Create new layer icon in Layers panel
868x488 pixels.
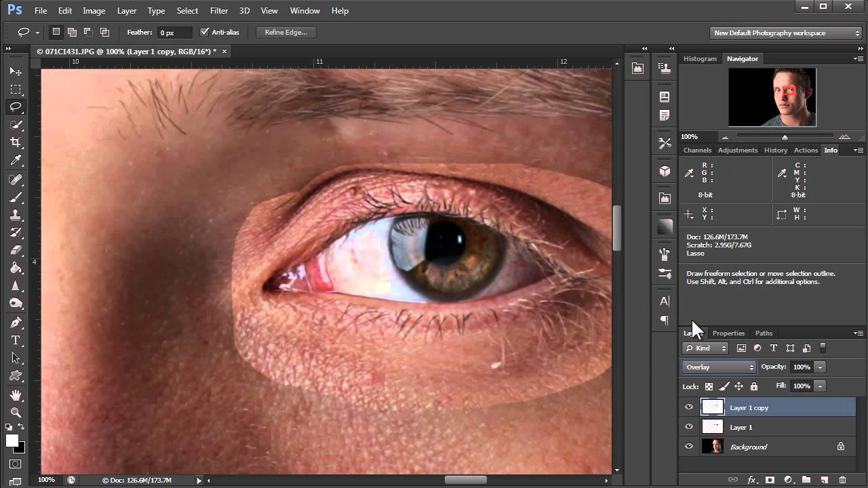[825, 480]
